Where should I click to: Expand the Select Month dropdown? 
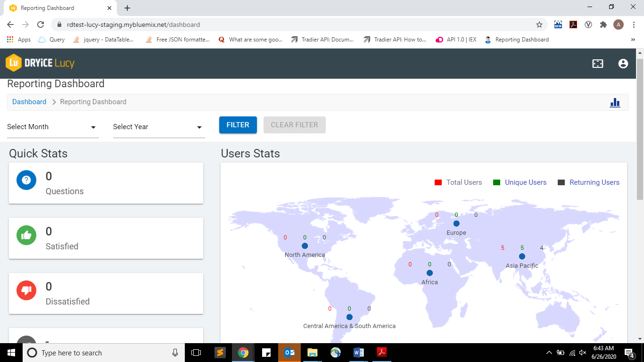point(53,127)
